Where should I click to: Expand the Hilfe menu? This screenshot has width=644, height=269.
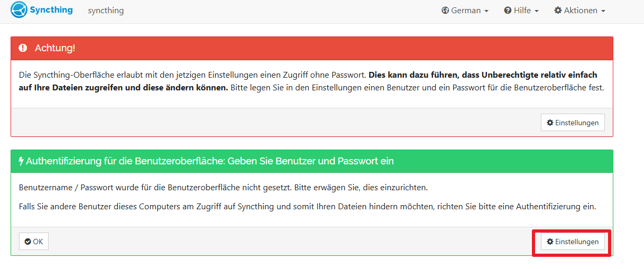(522, 11)
